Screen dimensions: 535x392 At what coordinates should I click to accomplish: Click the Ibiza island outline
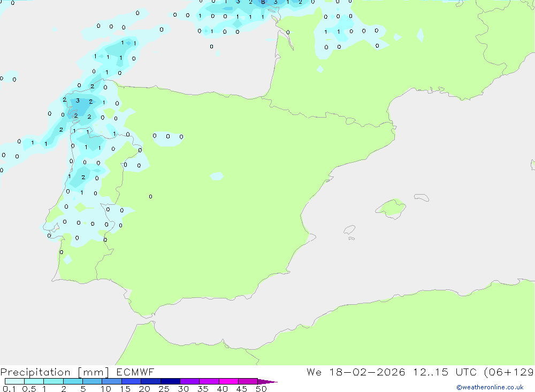tap(349, 229)
